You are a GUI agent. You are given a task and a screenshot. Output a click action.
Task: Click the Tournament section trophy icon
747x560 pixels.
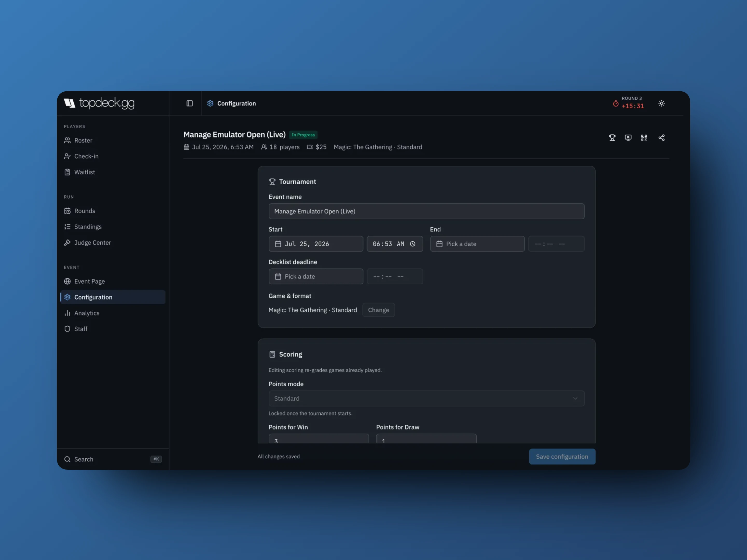(272, 182)
